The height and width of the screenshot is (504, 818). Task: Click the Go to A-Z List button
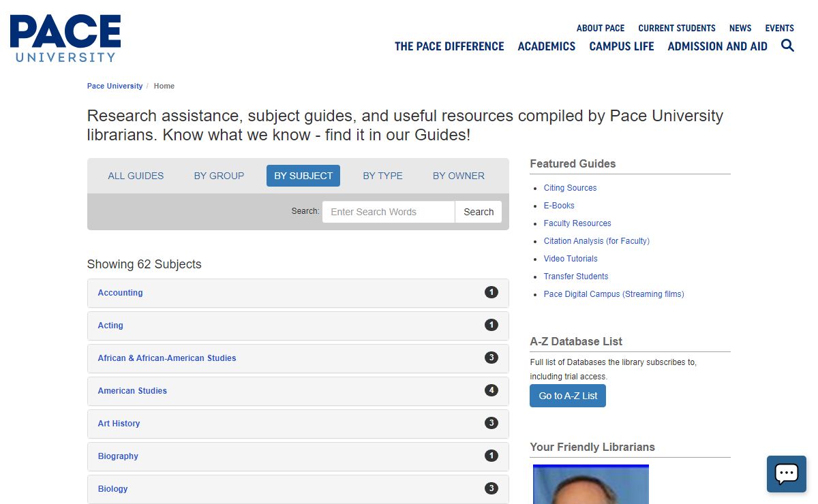pos(568,396)
